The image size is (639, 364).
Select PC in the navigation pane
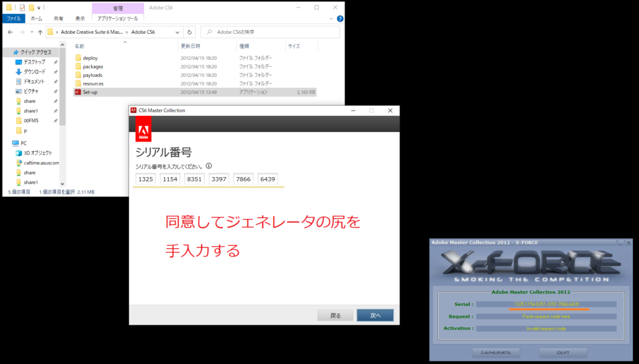(23, 143)
